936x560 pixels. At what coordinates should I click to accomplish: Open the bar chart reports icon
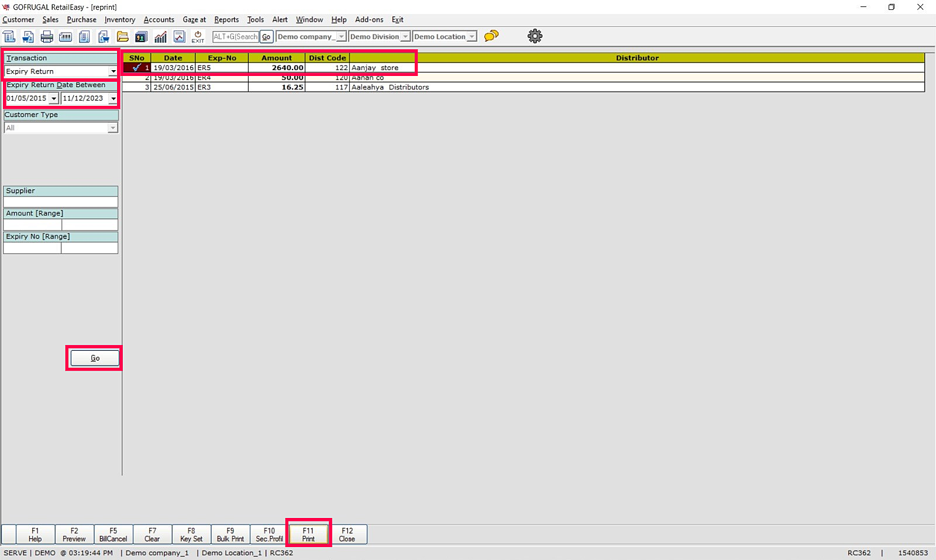click(x=160, y=37)
